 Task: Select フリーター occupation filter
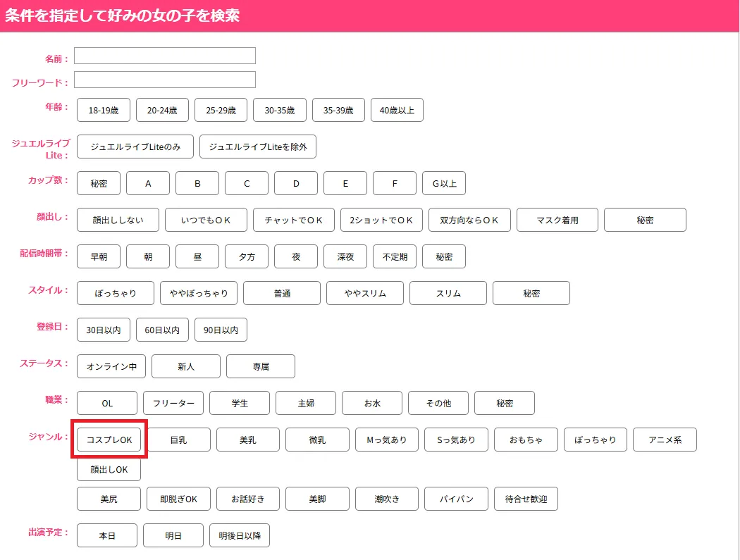(173, 403)
